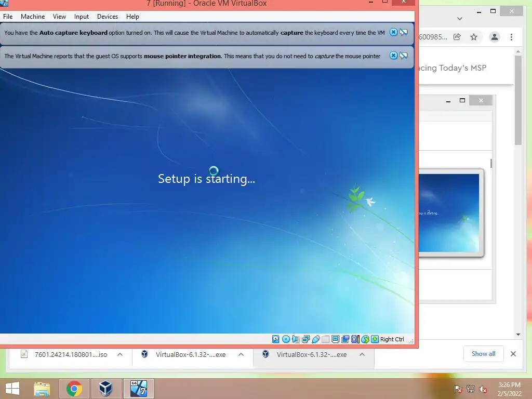Open the Help menu
532x399 pixels.
click(132, 16)
